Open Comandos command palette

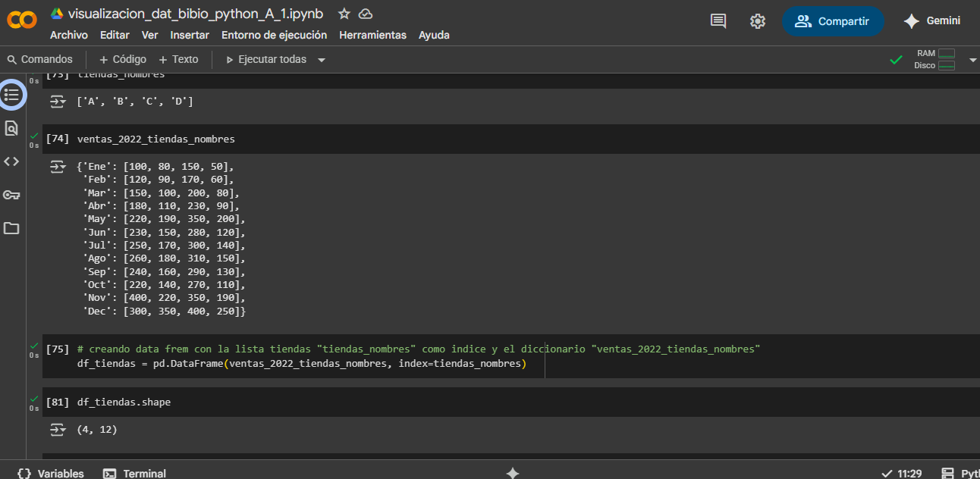(x=40, y=59)
